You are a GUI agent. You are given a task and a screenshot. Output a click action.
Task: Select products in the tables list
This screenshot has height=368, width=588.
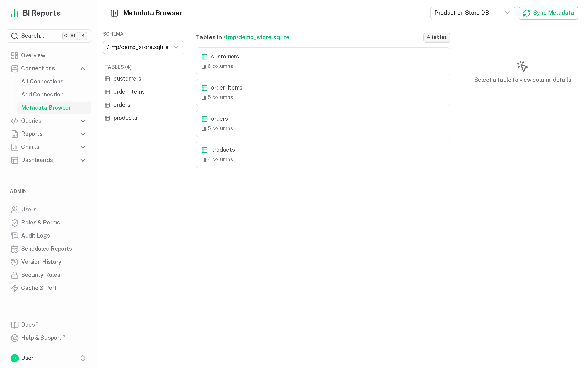(x=143, y=118)
